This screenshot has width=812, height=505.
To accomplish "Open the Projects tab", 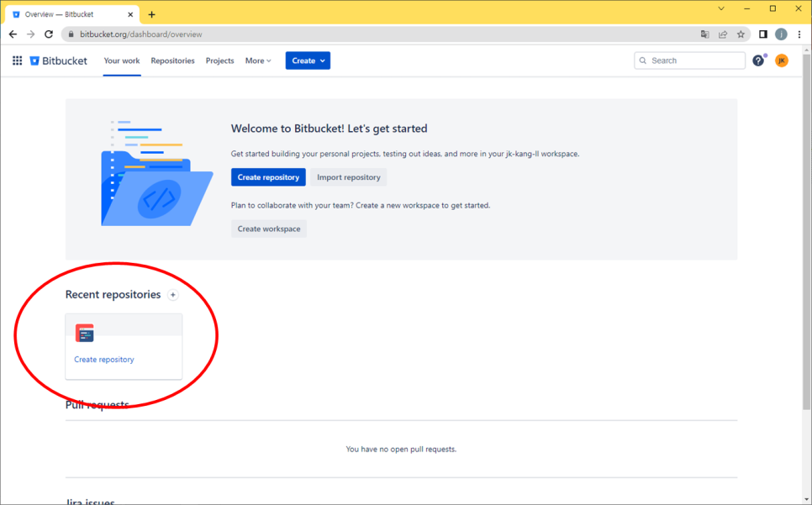I will pyautogui.click(x=219, y=60).
